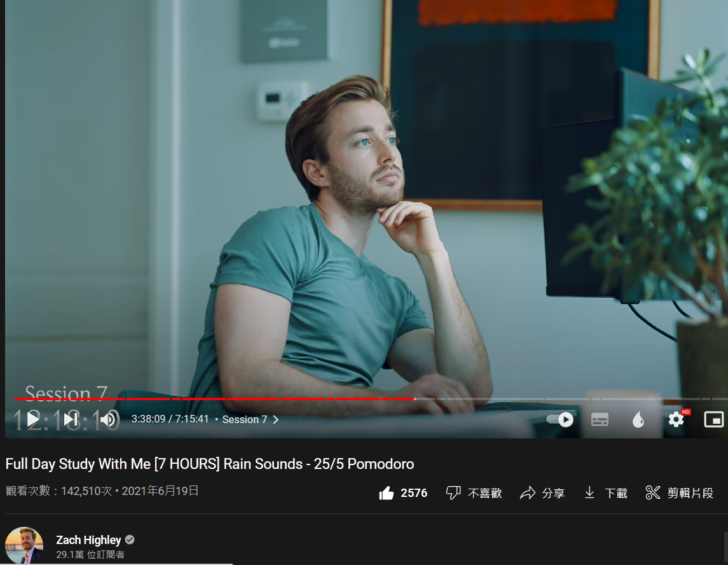Turn on subtitles with the captions icon
This screenshot has width=728, height=565.
(x=600, y=419)
